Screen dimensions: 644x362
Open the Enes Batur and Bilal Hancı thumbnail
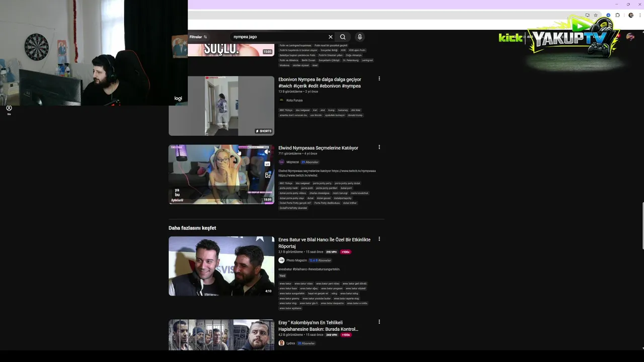(221, 266)
